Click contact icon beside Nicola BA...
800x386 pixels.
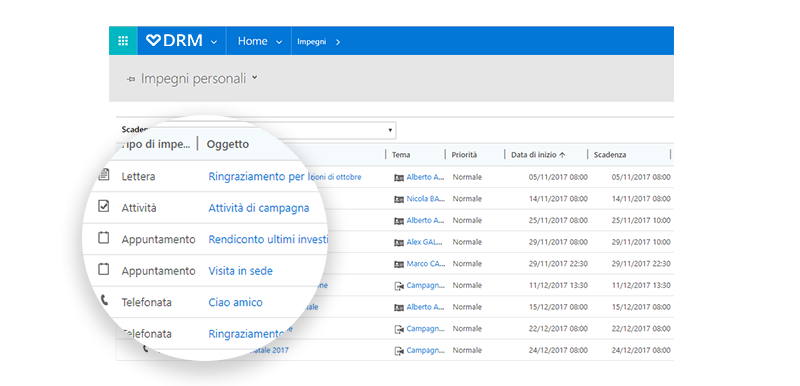(398, 199)
